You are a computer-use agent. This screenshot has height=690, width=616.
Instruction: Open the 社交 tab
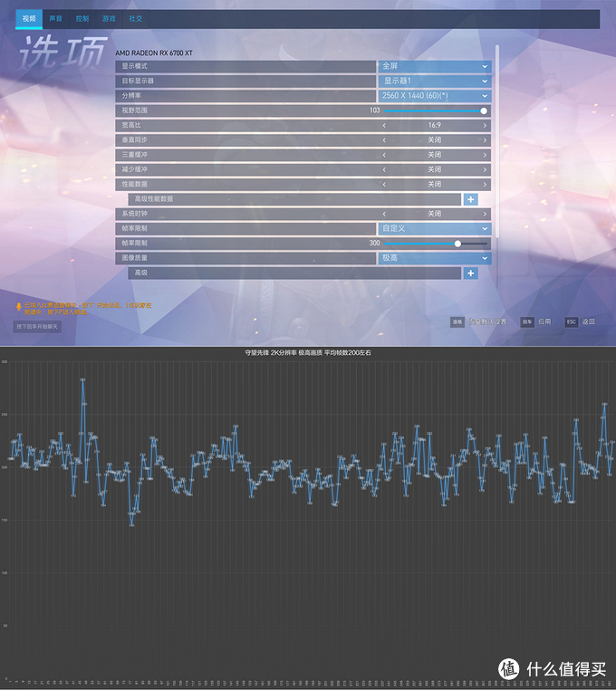[135, 19]
